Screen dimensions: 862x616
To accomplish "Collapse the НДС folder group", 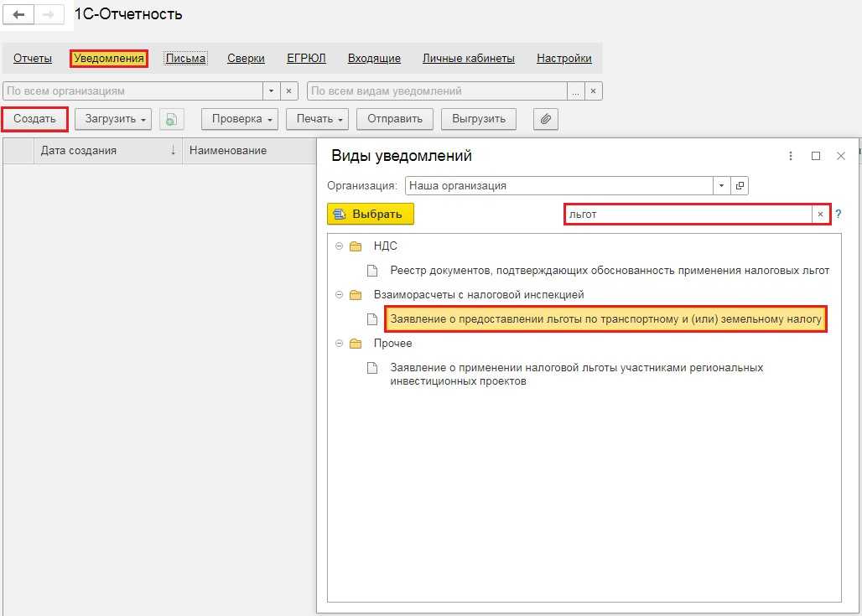I will coord(339,246).
